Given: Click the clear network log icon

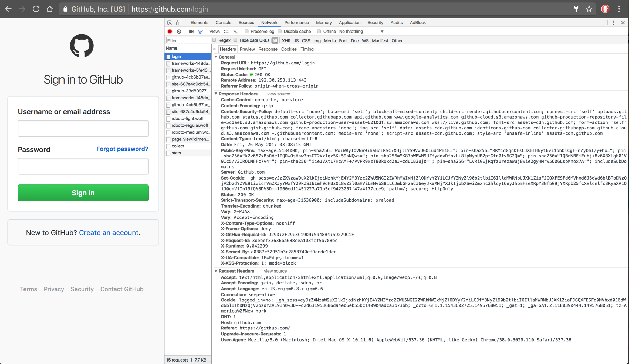Looking at the screenshot, I should [179, 32].
